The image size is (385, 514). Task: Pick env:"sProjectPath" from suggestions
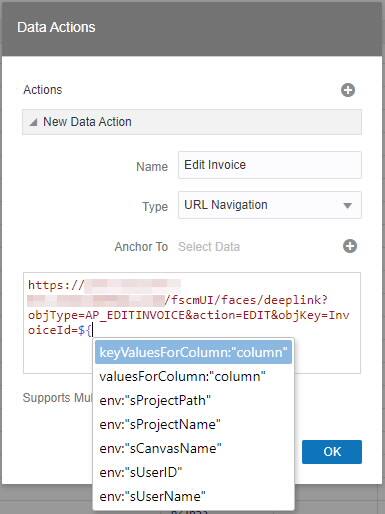(193, 400)
